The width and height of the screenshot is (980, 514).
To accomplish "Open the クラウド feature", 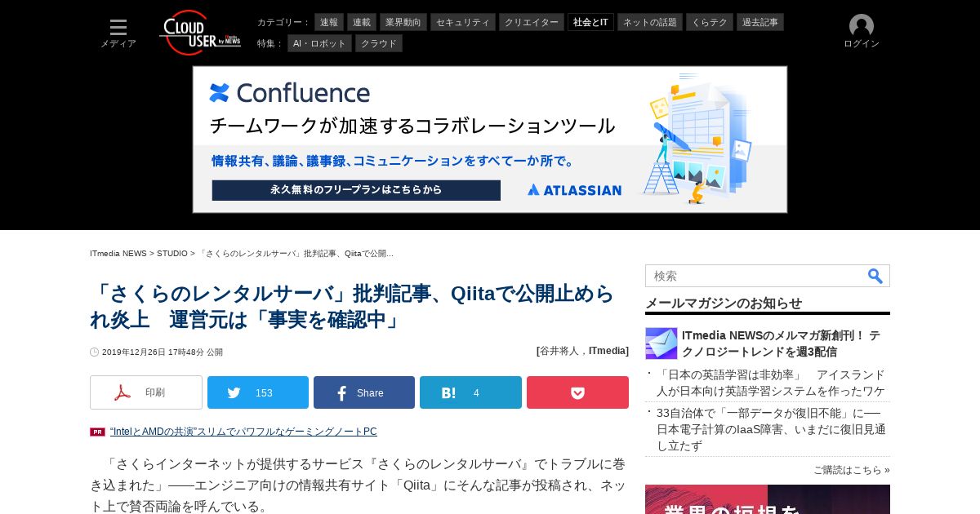I will tap(379, 43).
